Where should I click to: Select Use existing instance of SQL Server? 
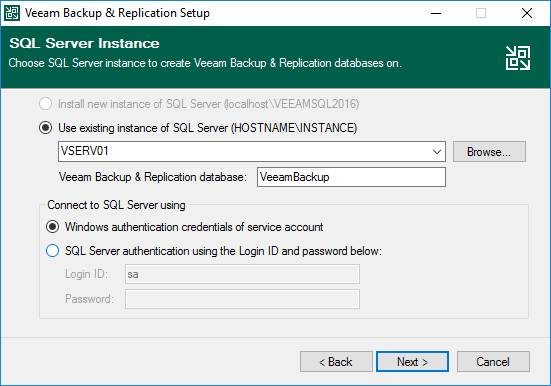(x=46, y=128)
